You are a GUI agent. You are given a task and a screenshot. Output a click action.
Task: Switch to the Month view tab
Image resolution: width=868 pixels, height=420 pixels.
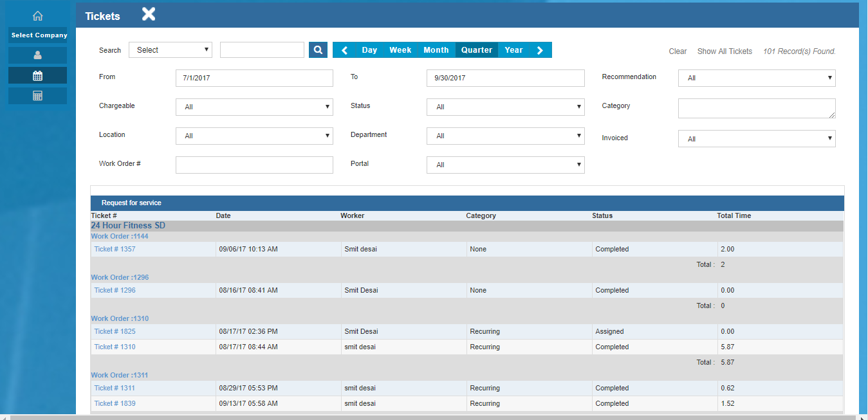pos(436,50)
